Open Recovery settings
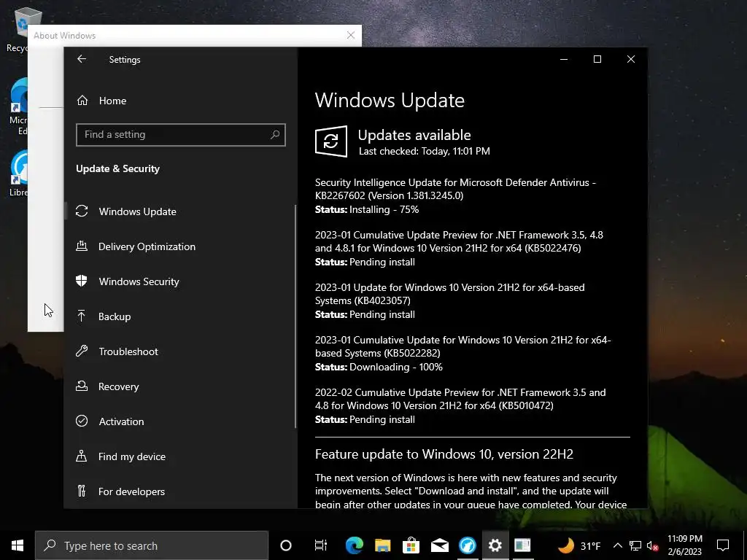The height and width of the screenshot is (560, 747). pyautogui.click(x=118, y=386)
